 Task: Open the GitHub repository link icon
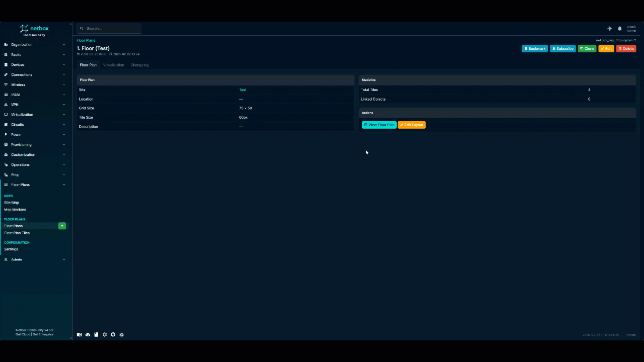[x=113, y=334]
